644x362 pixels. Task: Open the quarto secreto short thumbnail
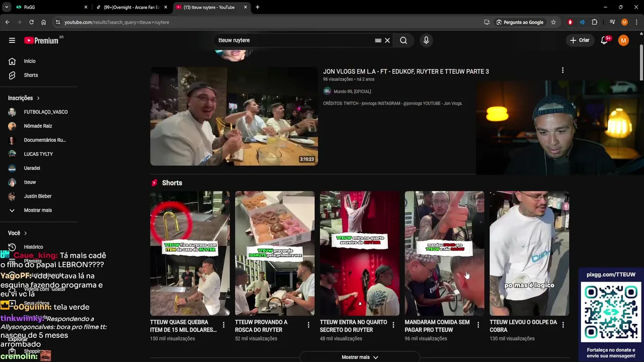pos(360,253)
